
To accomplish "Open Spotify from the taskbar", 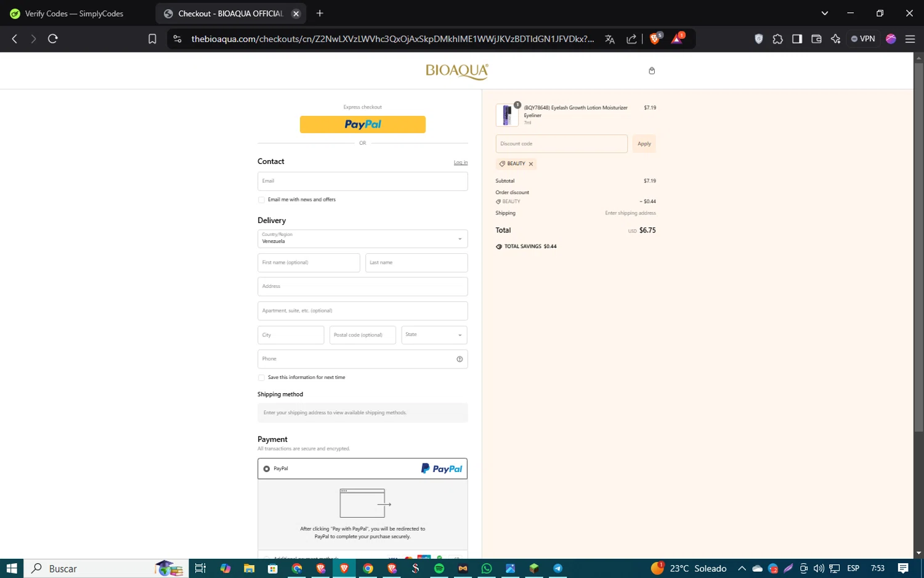I will (x=439, y=568).
